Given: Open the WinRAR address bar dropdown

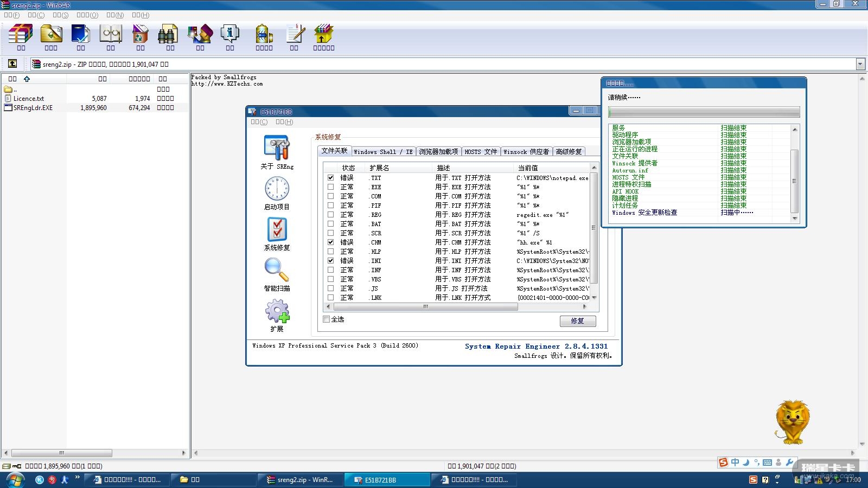Looking at the screenshot, I should point(860,65).
